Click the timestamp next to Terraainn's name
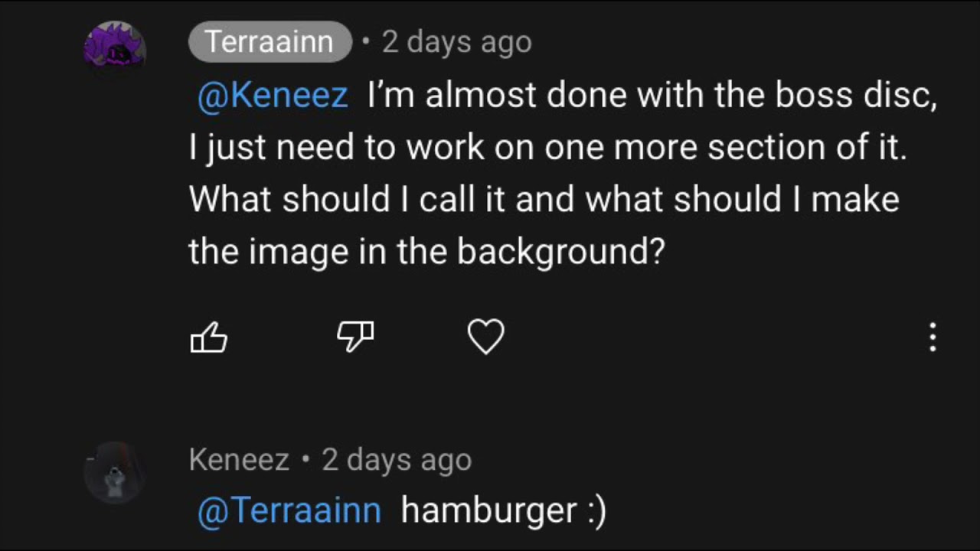980x551 pixels. 456,42
